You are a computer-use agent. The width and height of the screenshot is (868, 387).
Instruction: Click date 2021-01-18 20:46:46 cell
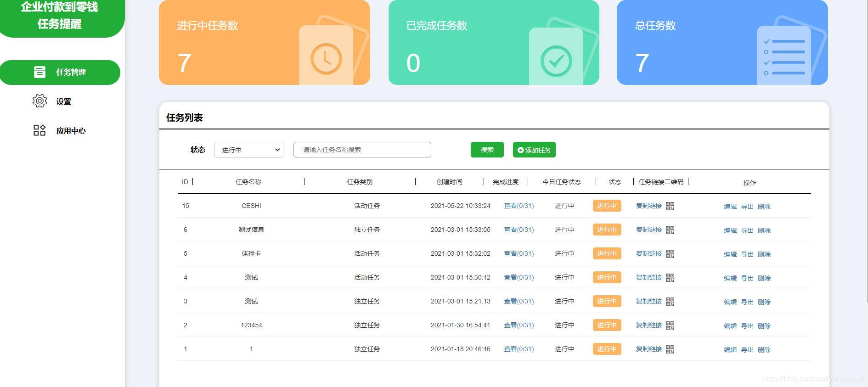pos(461,349)
